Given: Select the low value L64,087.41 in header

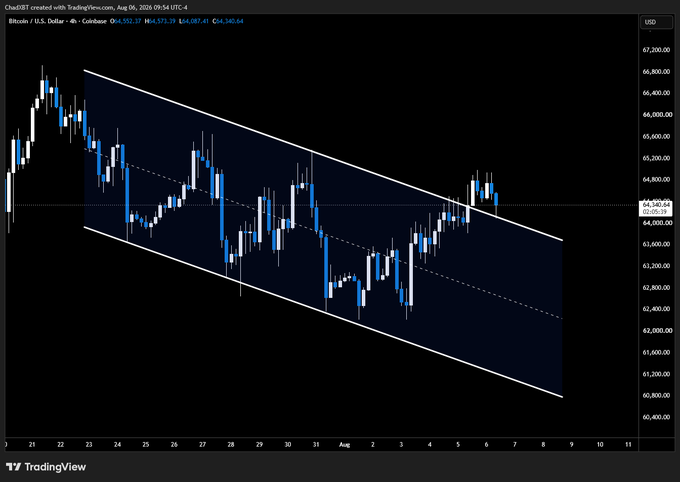Looking at the screenshot, I should (194, 21).
